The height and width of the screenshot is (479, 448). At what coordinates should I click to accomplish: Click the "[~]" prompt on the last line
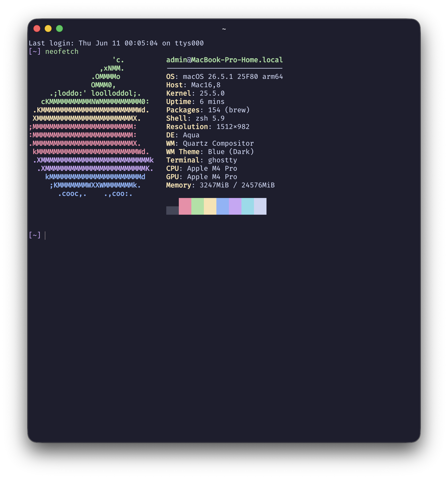(x=35, y=235)
